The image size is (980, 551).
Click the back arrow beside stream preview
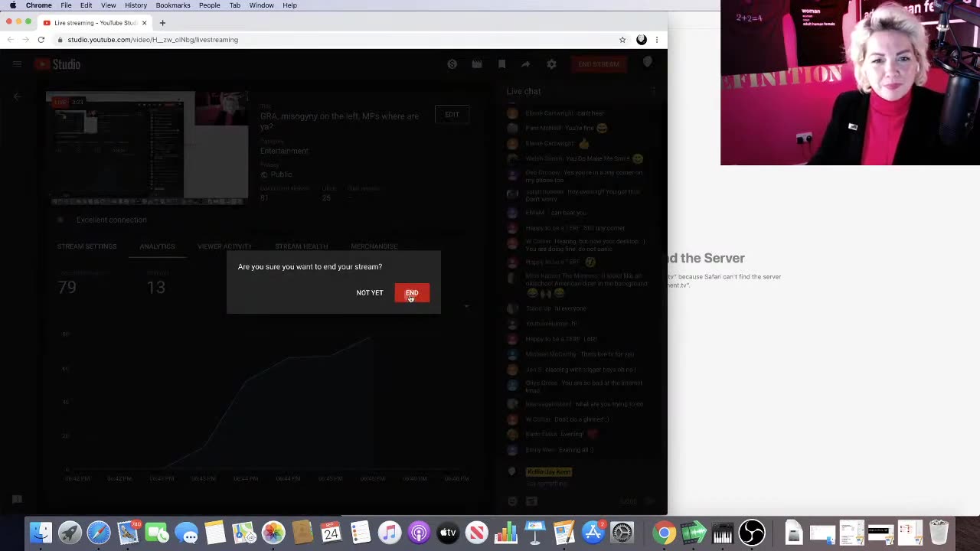(x=17, y=96)
